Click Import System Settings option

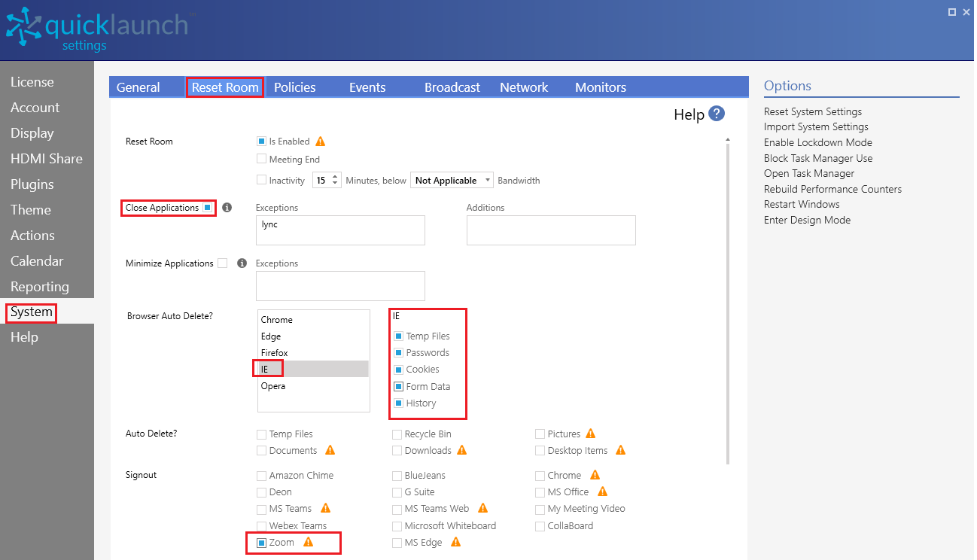pyautogui.click(x=816, y=126)
